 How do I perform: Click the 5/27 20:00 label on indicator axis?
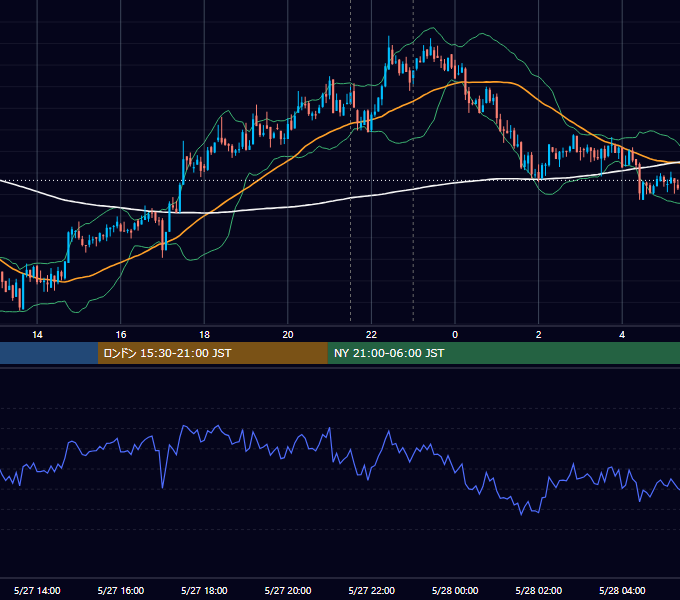click(288, 590)
